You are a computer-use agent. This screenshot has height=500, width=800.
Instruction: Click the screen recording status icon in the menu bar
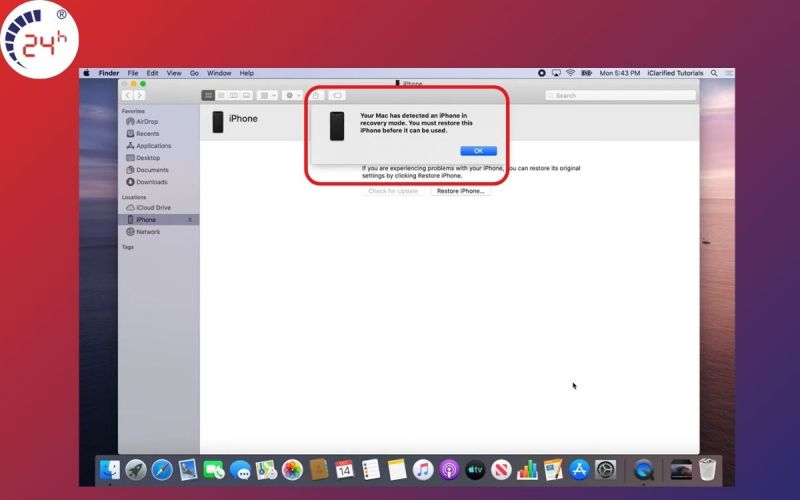pyautogui.click(x=542, y=73)
